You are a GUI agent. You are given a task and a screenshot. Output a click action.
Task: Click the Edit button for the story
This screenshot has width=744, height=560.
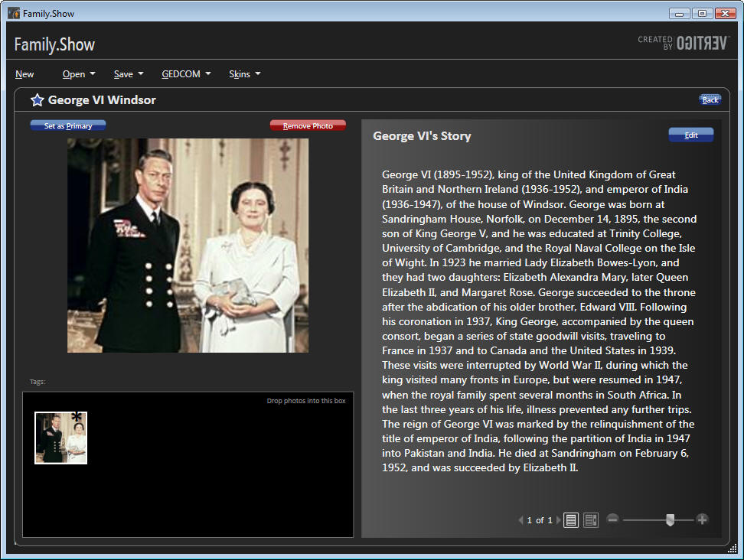(x=690, y=135)
